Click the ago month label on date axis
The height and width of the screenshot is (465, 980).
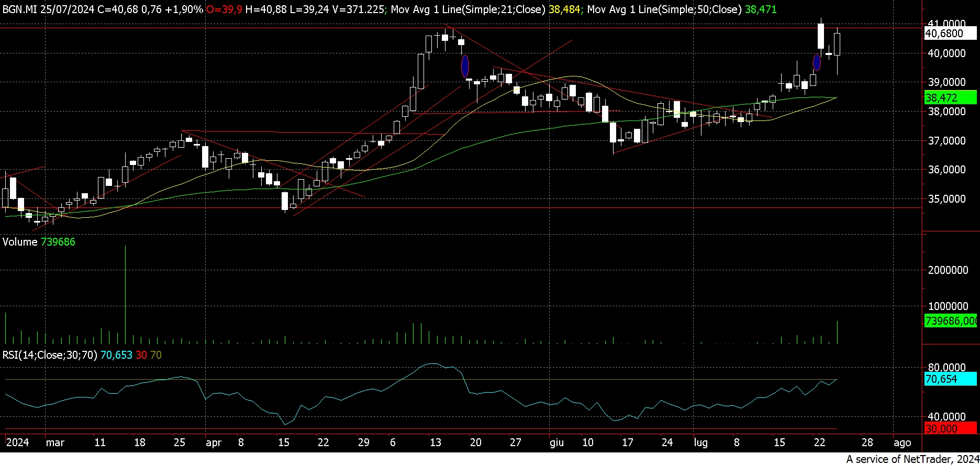click(x=903, y=442)
